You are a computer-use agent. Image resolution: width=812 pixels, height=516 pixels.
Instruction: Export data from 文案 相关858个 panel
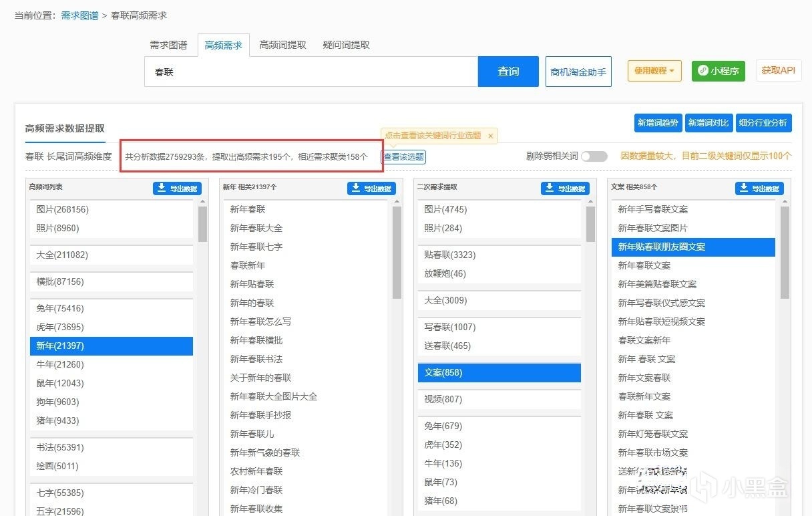[x=760, y=188]
